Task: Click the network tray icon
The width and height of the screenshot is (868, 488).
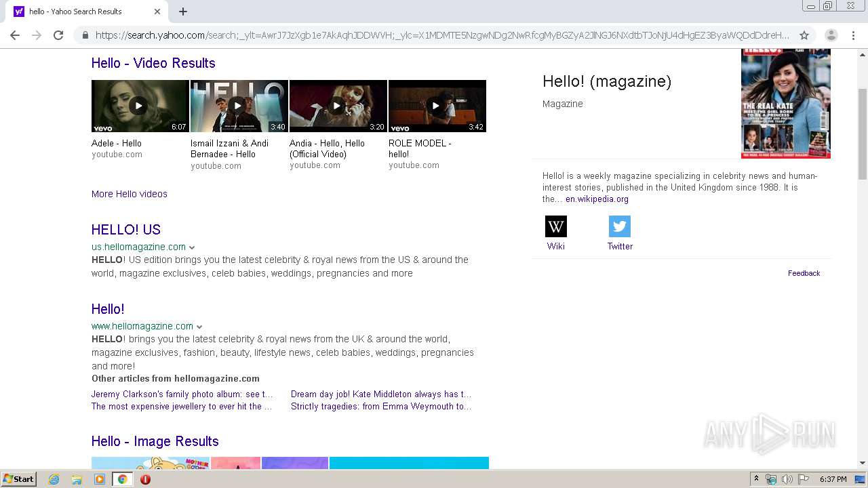Action: (x=771, y=479)
